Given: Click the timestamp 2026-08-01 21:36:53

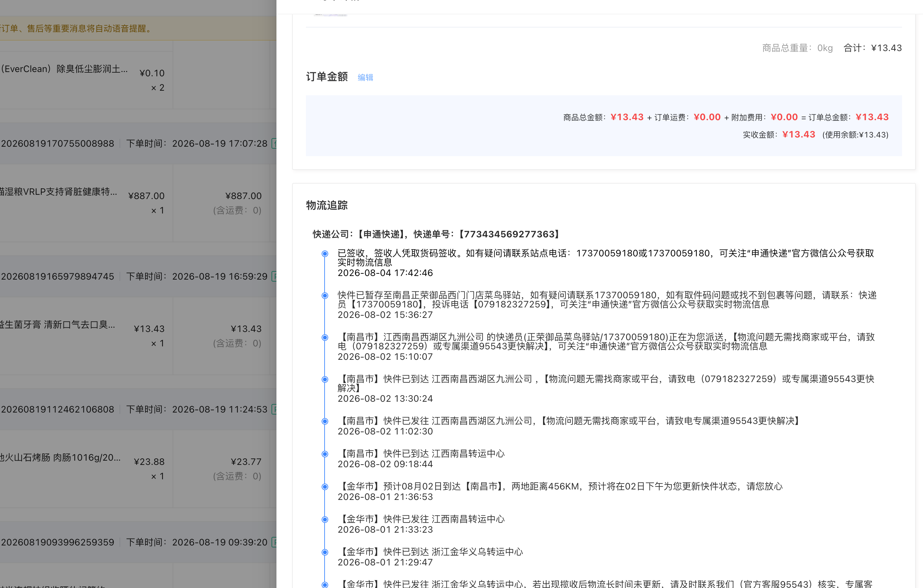Looking at the screenshot, I should click(x=385, y=496).
